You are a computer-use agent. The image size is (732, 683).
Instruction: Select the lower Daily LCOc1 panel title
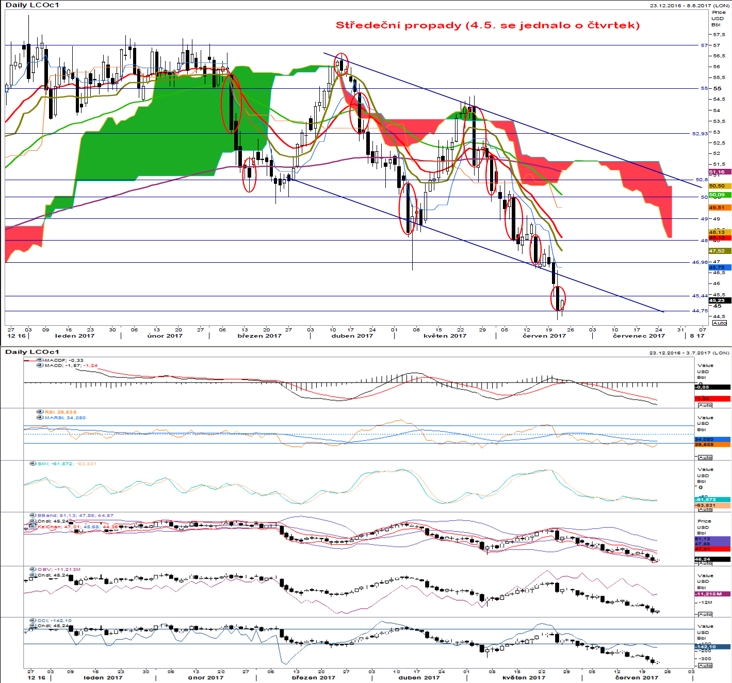[32, 352]
